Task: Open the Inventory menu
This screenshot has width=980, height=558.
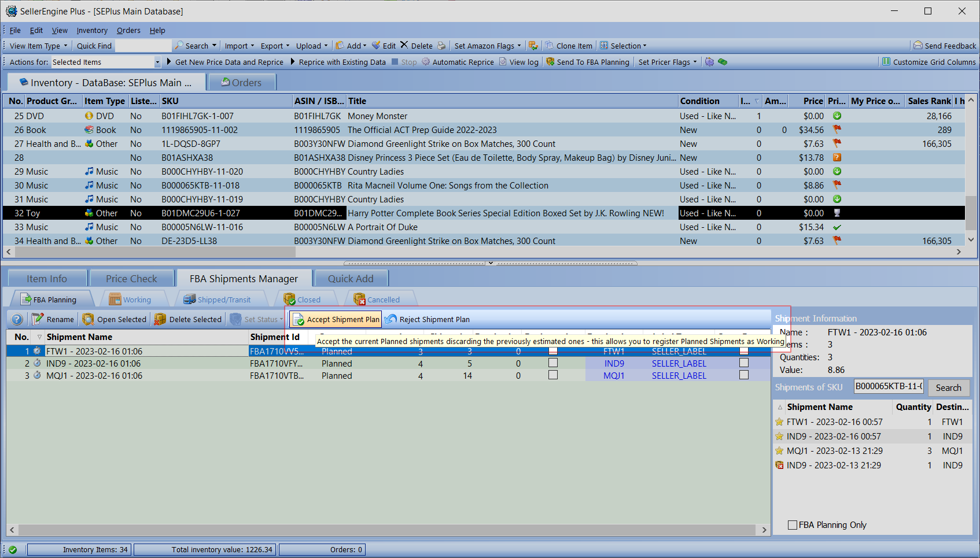Action: click(x=92, y=30)
